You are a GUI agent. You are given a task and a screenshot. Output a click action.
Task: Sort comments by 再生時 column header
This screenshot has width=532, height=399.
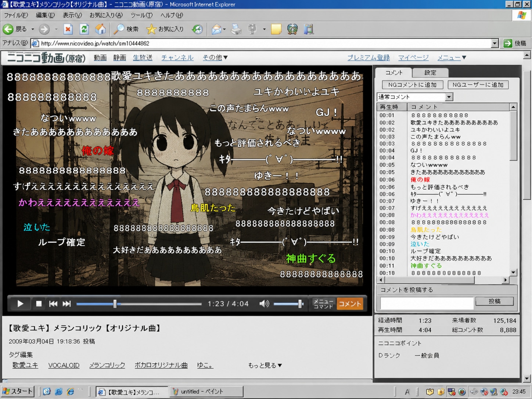click(392, 107)
